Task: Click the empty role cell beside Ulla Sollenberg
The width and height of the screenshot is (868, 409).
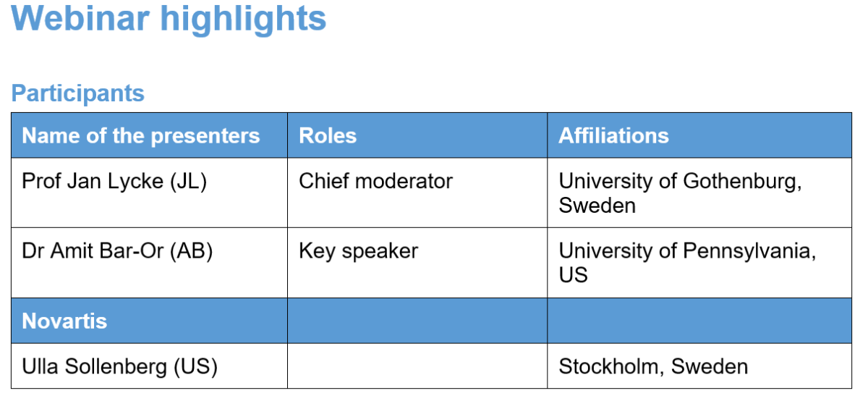Action: [417, 366]
